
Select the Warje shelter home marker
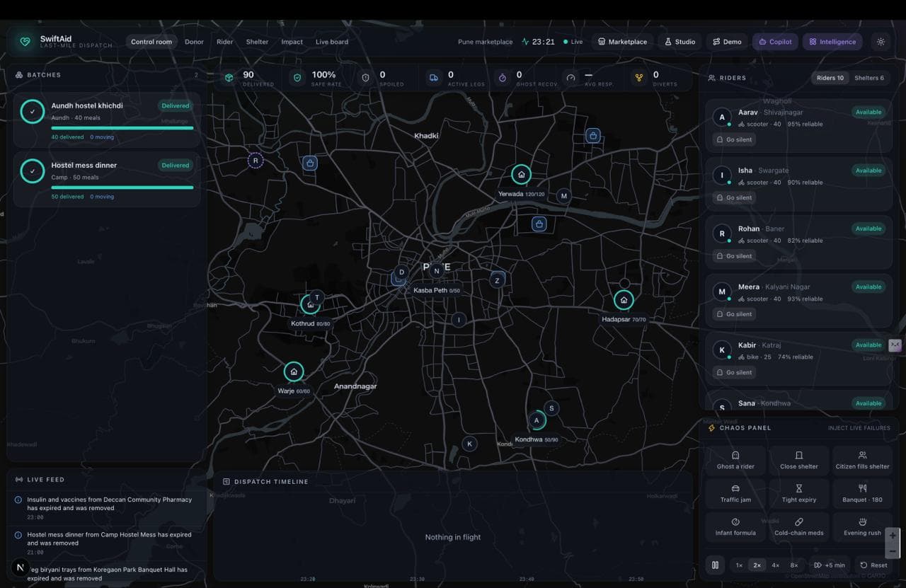coord(294,371)
